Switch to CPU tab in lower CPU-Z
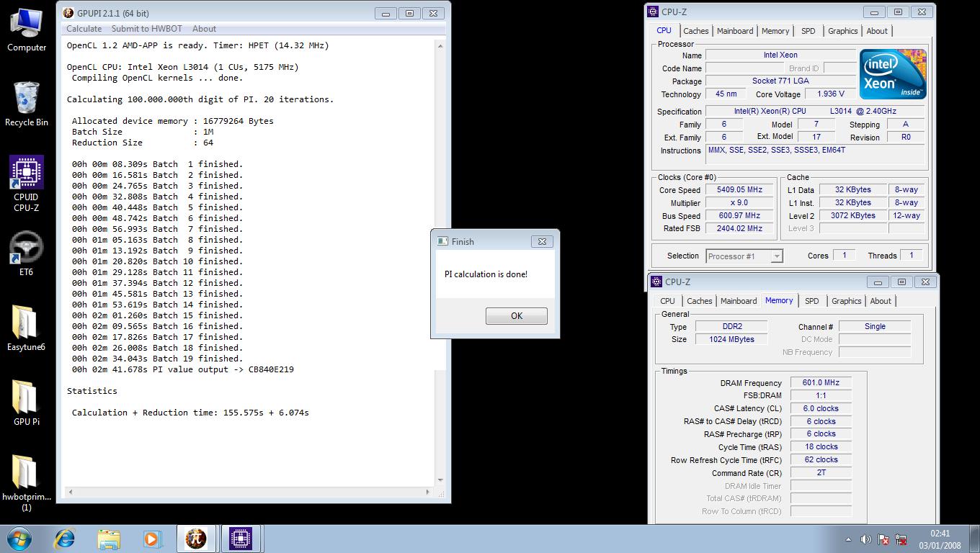Image resolution: width=980 pixels, height=553 pixels. [668, 301]
